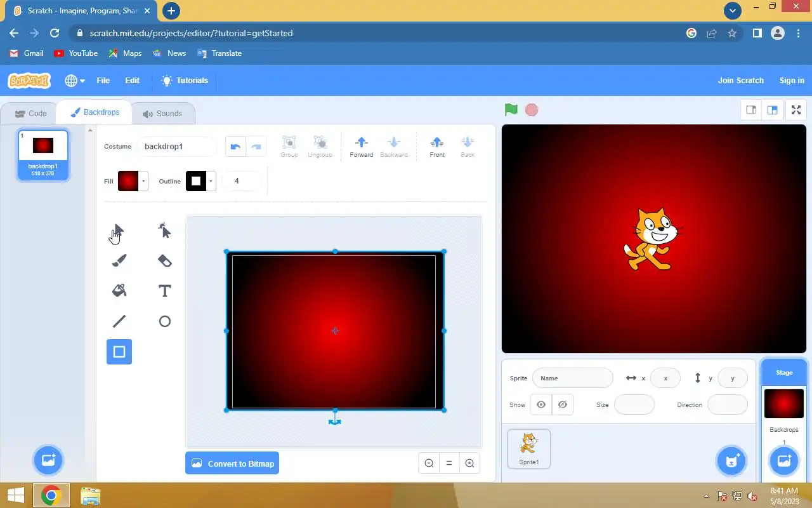812x508 pixels.
Task: Select the Line tool
Action: click(119, 321)
